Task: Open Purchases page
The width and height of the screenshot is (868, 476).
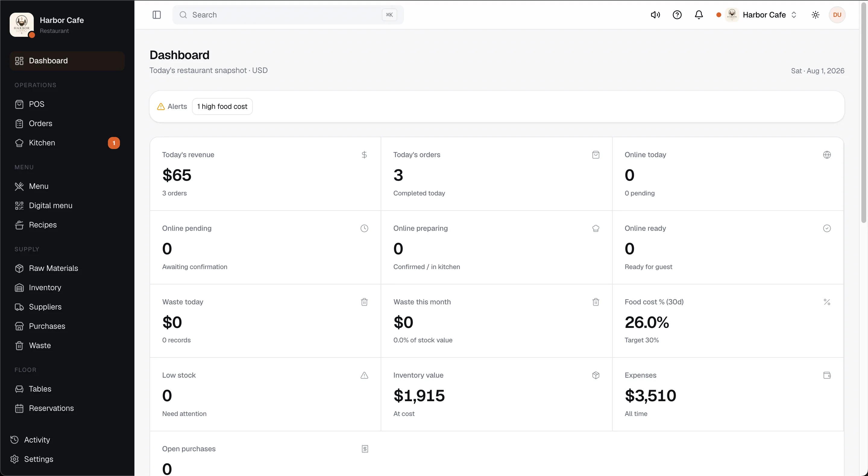Action: coord(68,326)
